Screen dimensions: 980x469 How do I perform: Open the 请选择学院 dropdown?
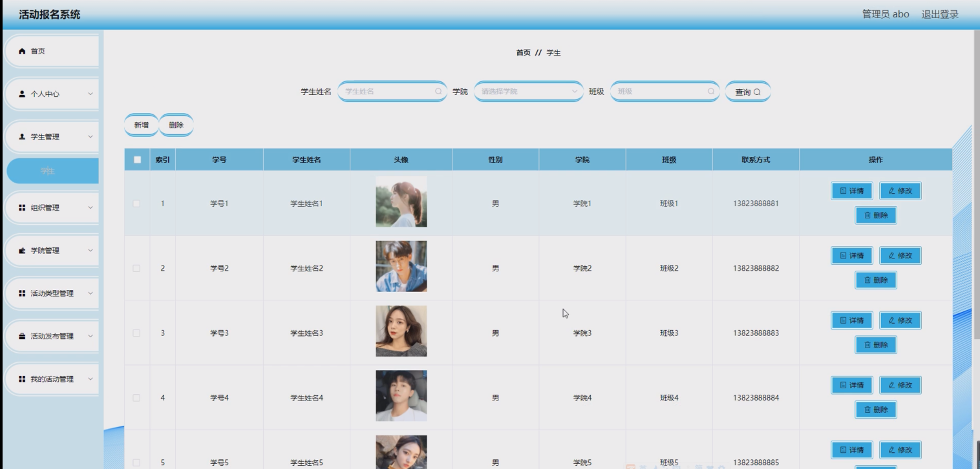pyautogui.click(x=529, y=91)
